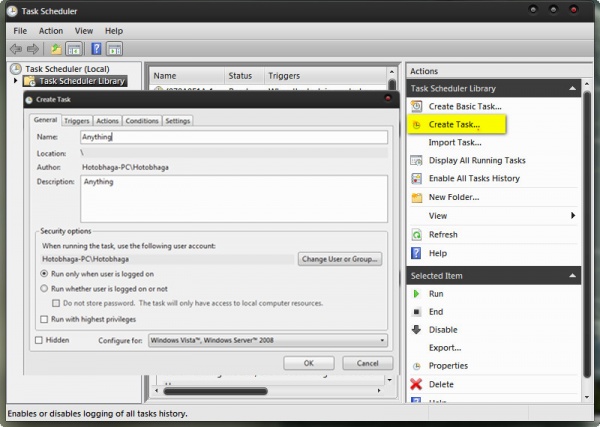Viewport: 600px width, 427px height.
Task: Enable Run with highest privileges checkbox
Action: 44,319
